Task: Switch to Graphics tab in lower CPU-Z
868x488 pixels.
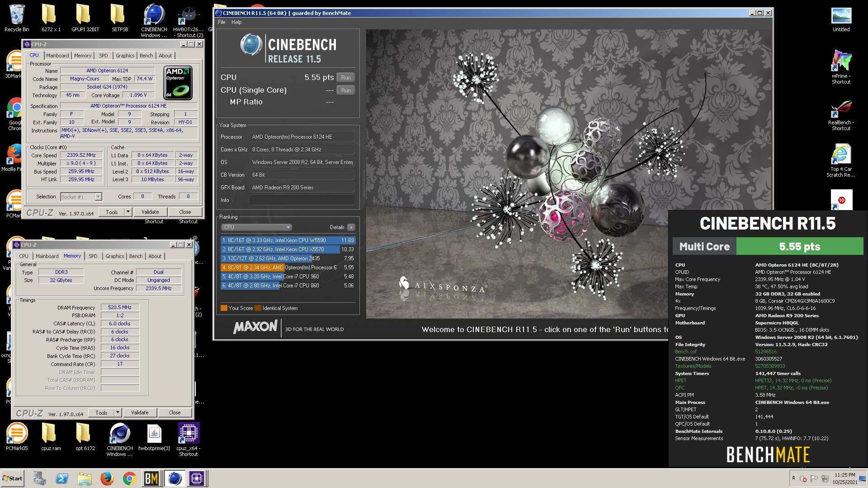Action: tap(114, 256)
